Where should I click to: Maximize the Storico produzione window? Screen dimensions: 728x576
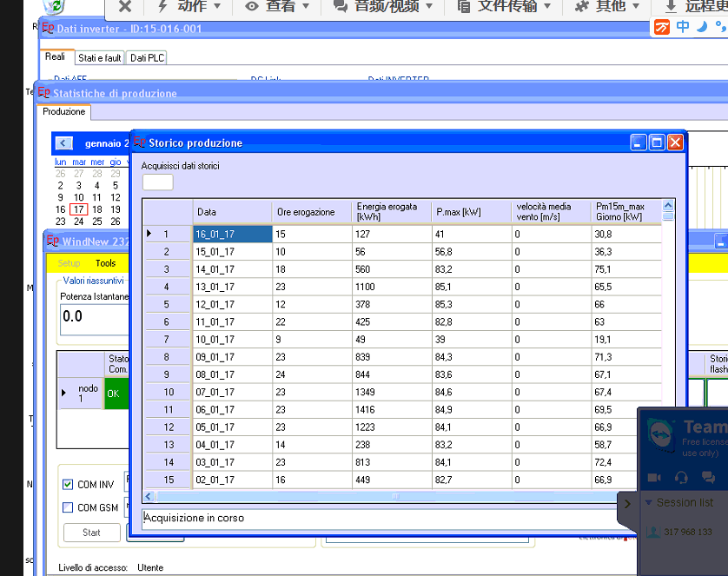pos(657,142)
